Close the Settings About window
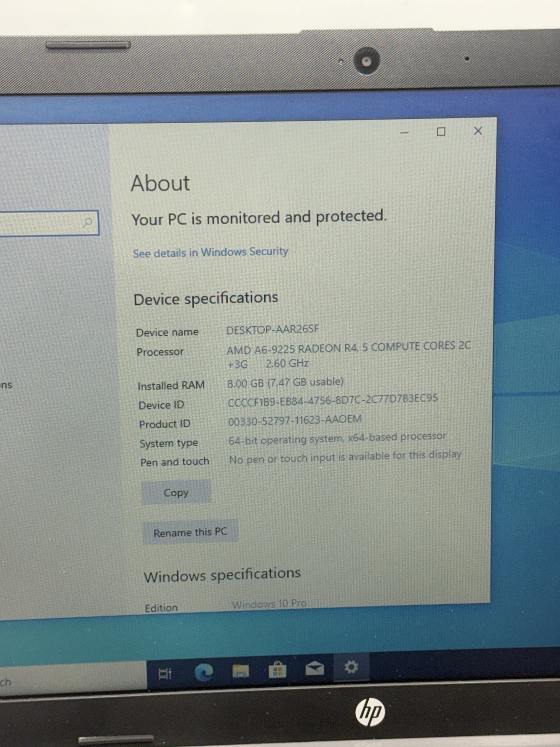The image size is (560, 747). 478,131
